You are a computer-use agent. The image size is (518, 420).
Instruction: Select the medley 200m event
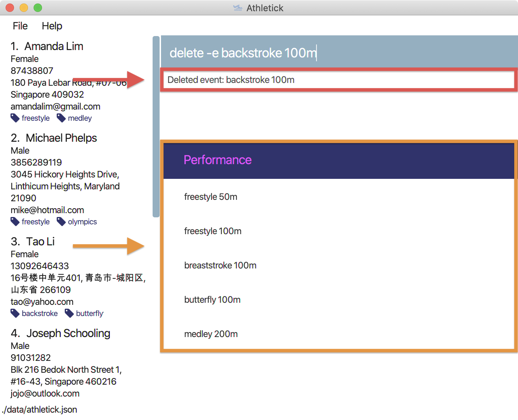pyautogui.click(x=338, y=334)
